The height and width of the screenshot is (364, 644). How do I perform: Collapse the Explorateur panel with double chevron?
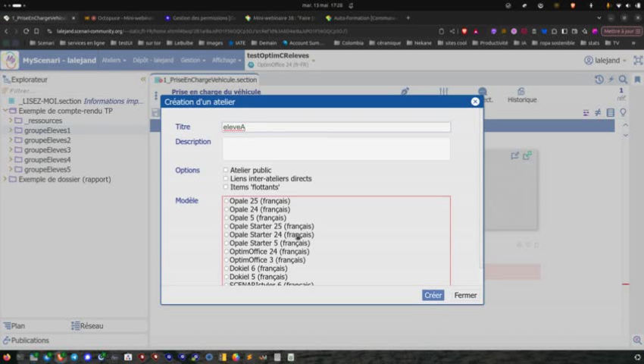[143, 80]
